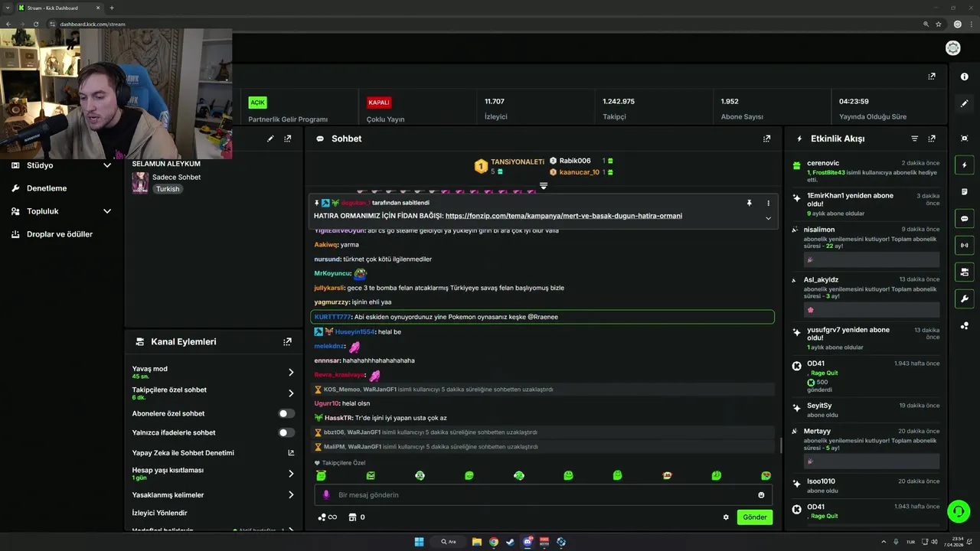
Task: Expand the pinned message chevron
Action: pos(768,218)
